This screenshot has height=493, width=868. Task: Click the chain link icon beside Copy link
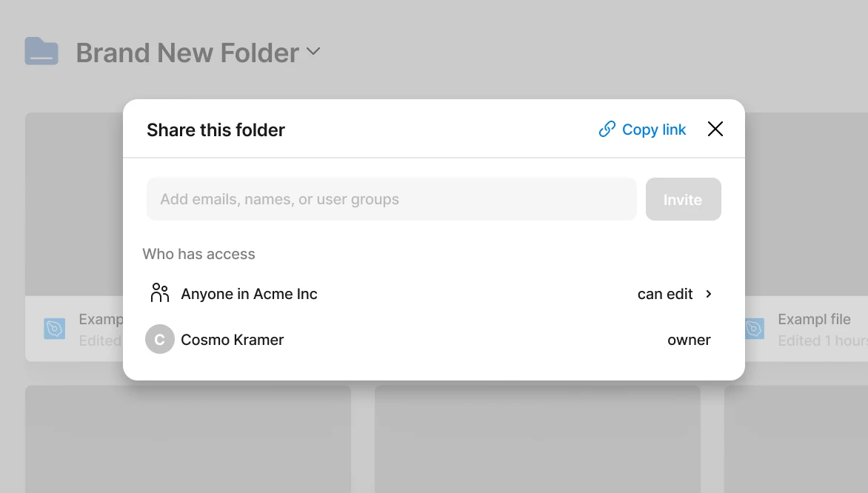click(607, 129)
